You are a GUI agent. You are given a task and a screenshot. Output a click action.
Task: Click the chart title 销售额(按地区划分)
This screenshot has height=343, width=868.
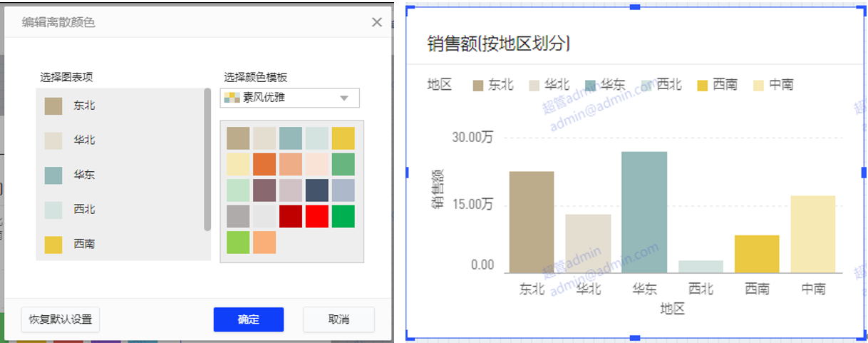coord(499,43)
